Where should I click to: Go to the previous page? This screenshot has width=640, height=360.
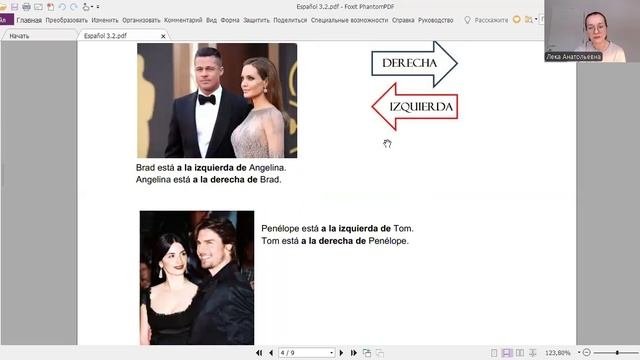271,353
